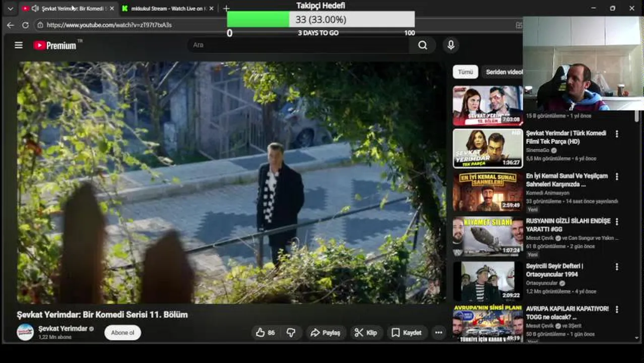Open more actions ellipsis below the video

pos(439,333)
